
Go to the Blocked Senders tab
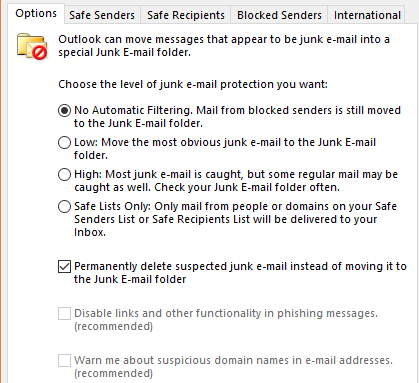279,15
